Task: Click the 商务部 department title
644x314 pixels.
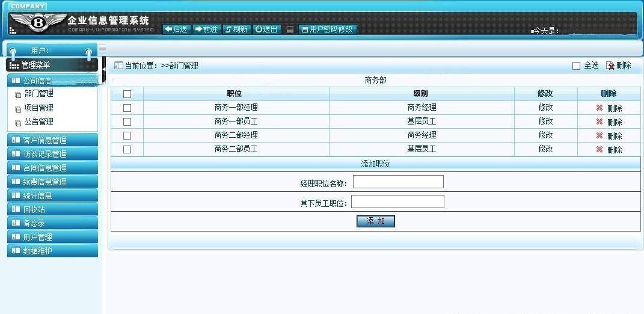Action: (375, 80)
